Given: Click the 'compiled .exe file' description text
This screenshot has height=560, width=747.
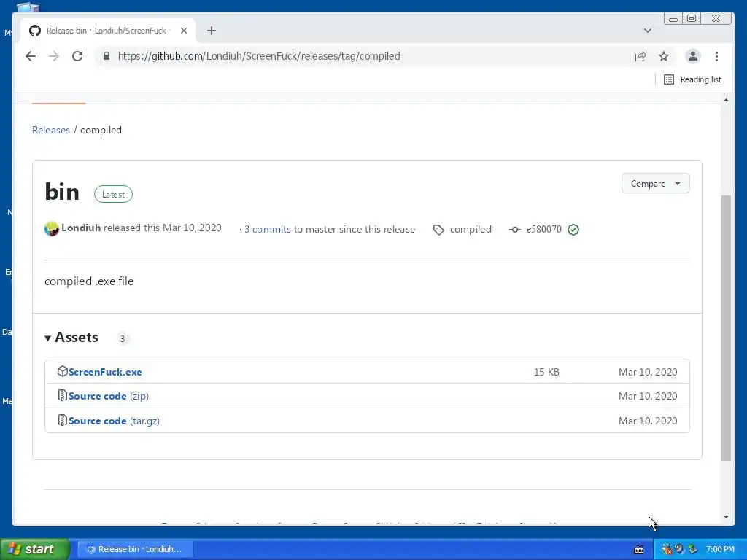Looking at the screenshot, I should pyautogui.click(x=89, y=281).
